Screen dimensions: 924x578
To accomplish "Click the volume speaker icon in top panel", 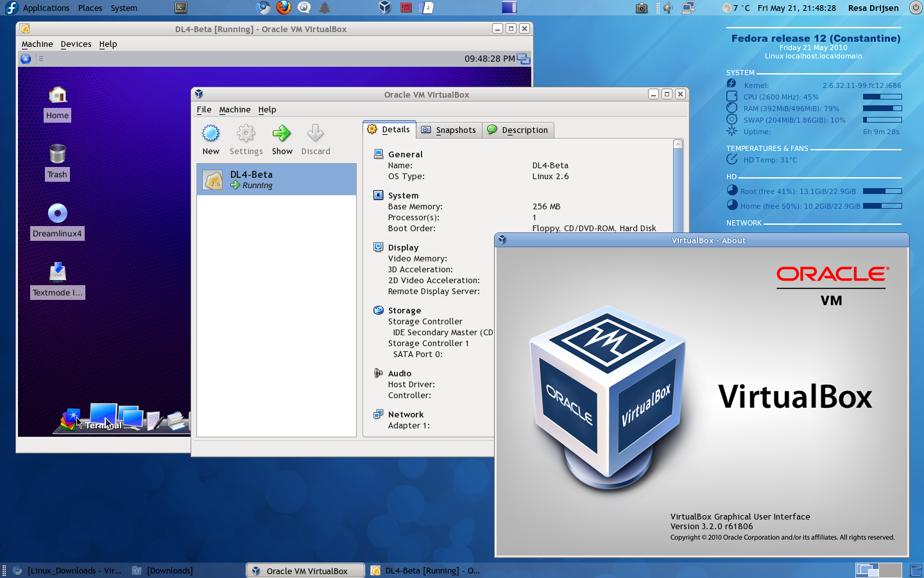I will pyautogui.click(x=668, y=8).
